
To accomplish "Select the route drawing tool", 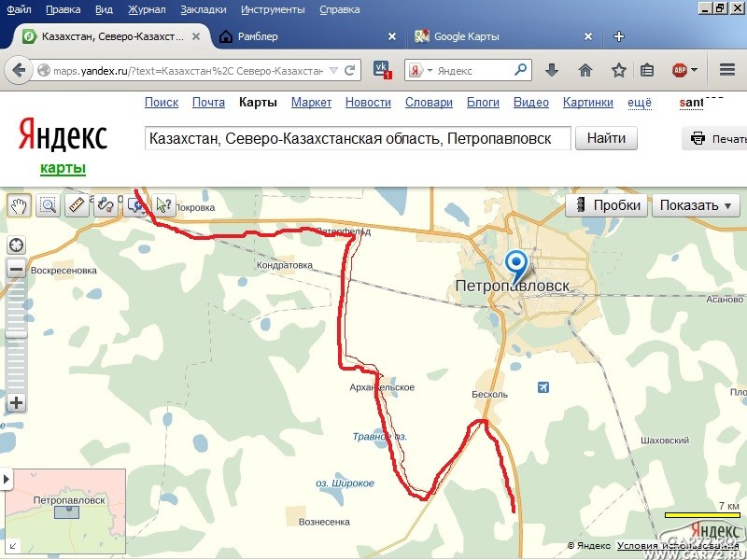I will (x=106, y=205).
